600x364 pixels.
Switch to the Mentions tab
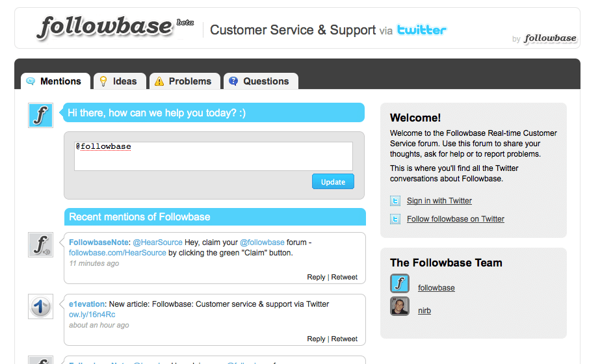click(x=55, y=81)
